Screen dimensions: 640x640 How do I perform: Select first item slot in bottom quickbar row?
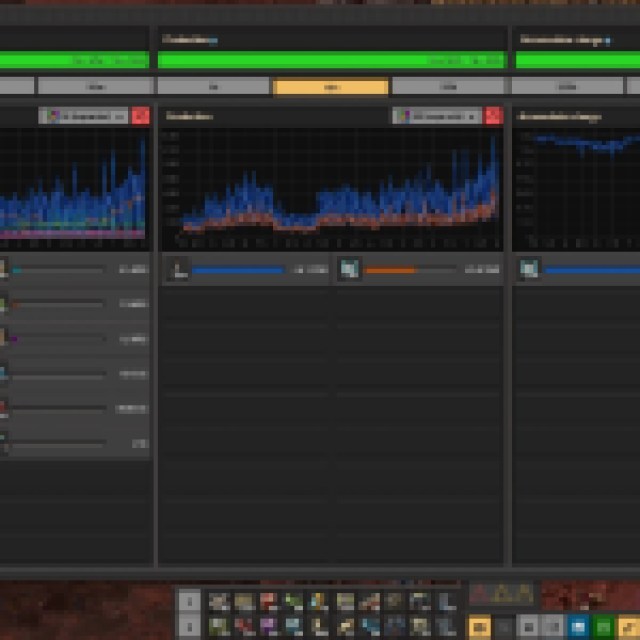point(219,627)
